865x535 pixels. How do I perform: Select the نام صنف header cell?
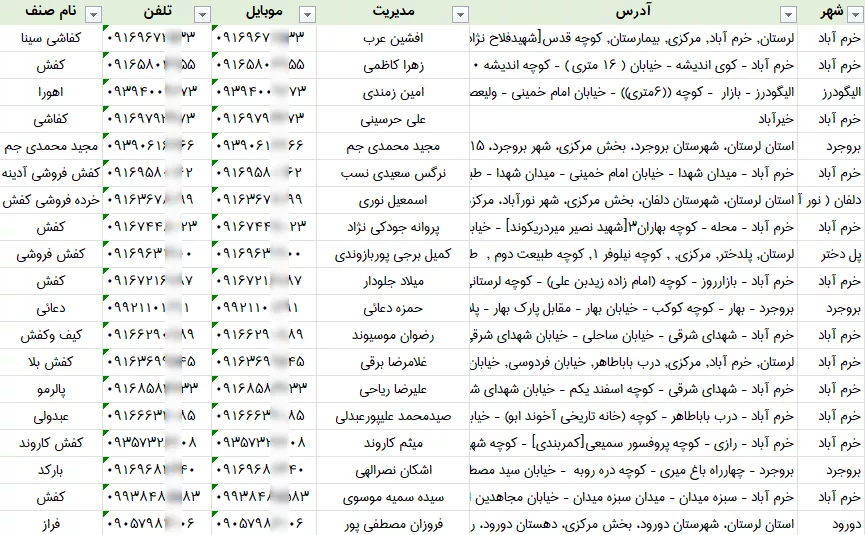coord(51,12)
